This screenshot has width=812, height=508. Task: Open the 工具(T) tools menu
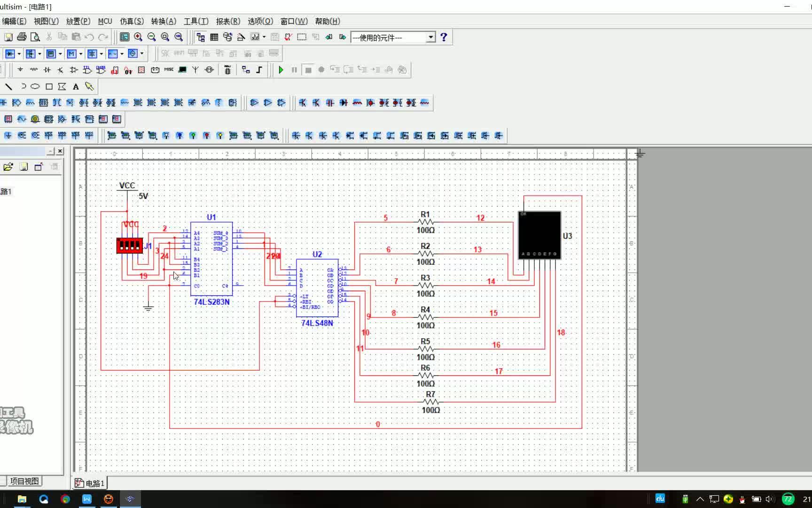[196, 21]
